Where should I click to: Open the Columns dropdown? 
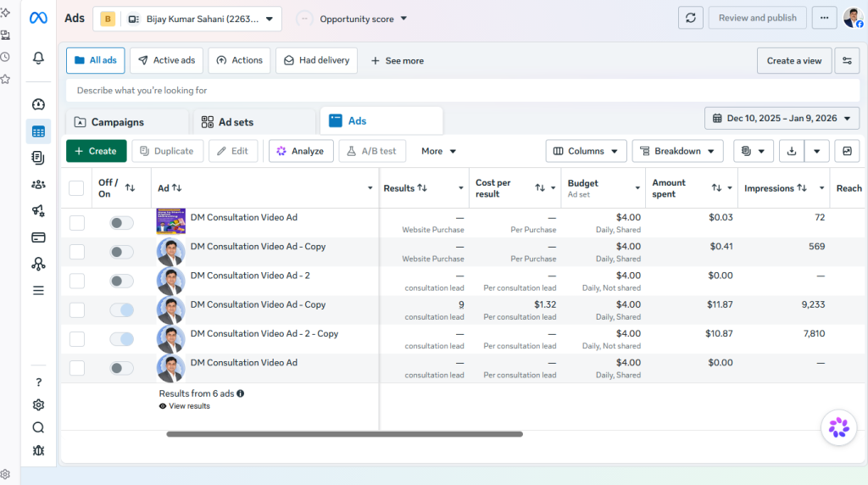tap(586, 151)
